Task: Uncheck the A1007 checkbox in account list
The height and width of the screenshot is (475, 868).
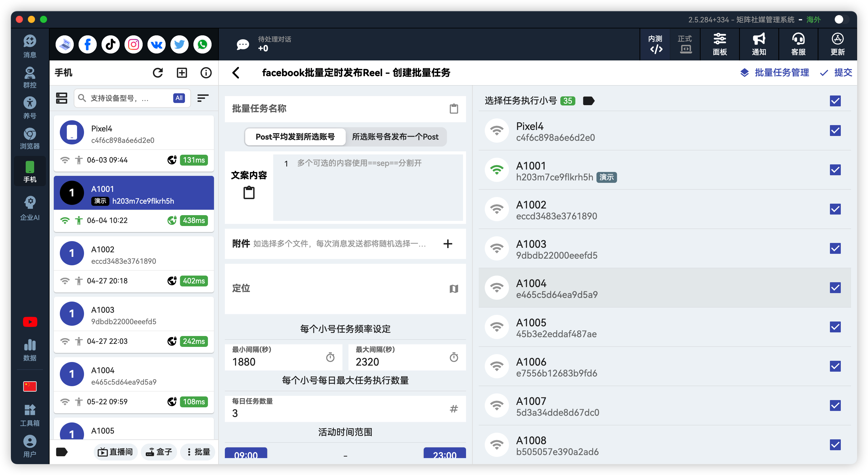Action: pos(835,405)
